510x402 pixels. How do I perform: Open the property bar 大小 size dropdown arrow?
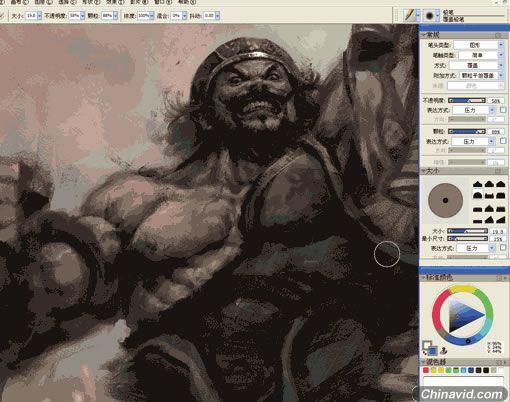click(x=39, y=15)
